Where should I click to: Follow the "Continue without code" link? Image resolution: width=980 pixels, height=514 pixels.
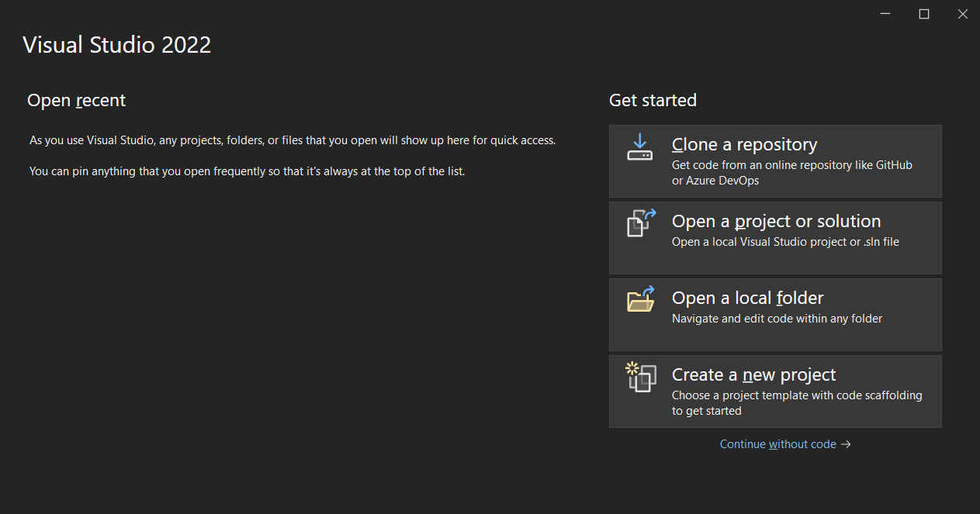click(777, 444)
